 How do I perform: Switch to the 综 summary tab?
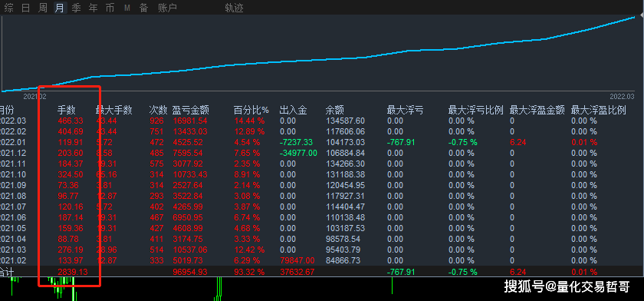point(8,8)
